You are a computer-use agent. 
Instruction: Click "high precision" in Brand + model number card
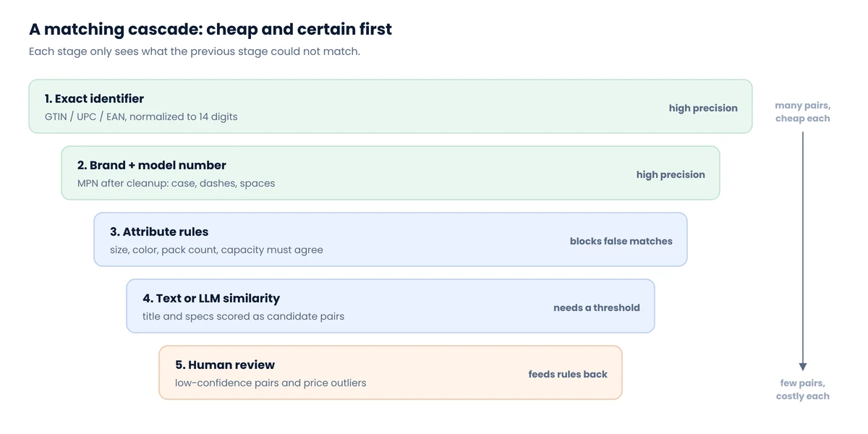(671, 174)
